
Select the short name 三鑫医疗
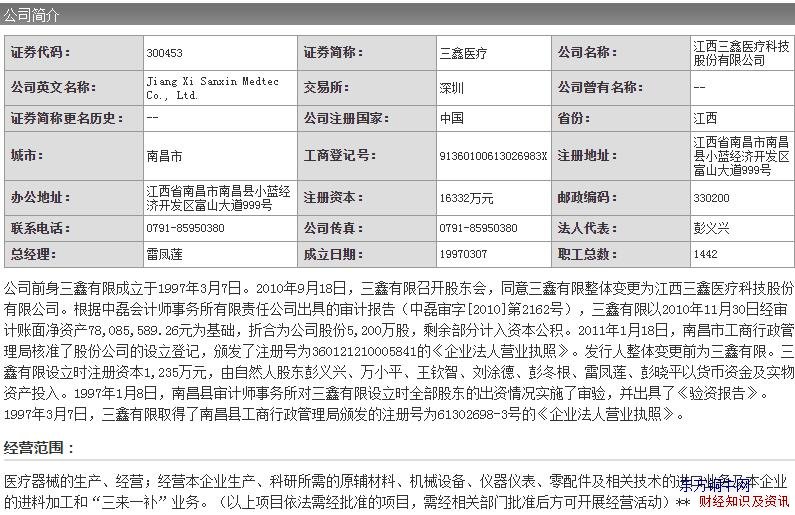463,53
